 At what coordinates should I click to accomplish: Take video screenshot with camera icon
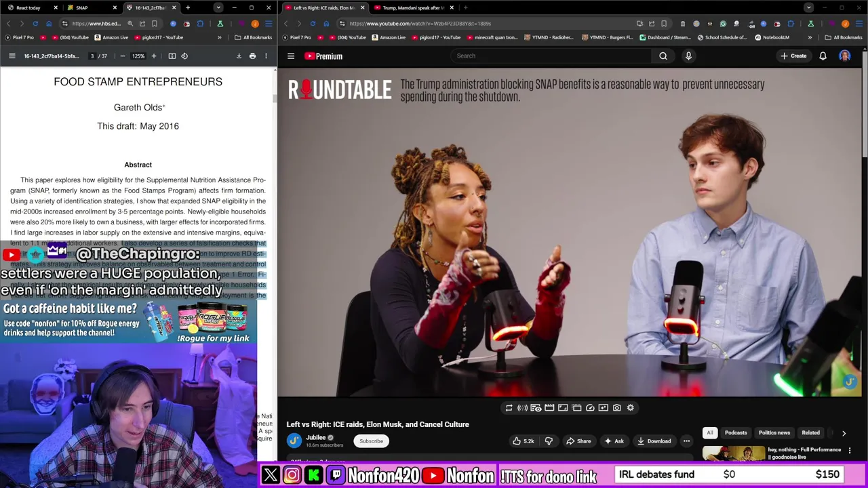[616, 407]
